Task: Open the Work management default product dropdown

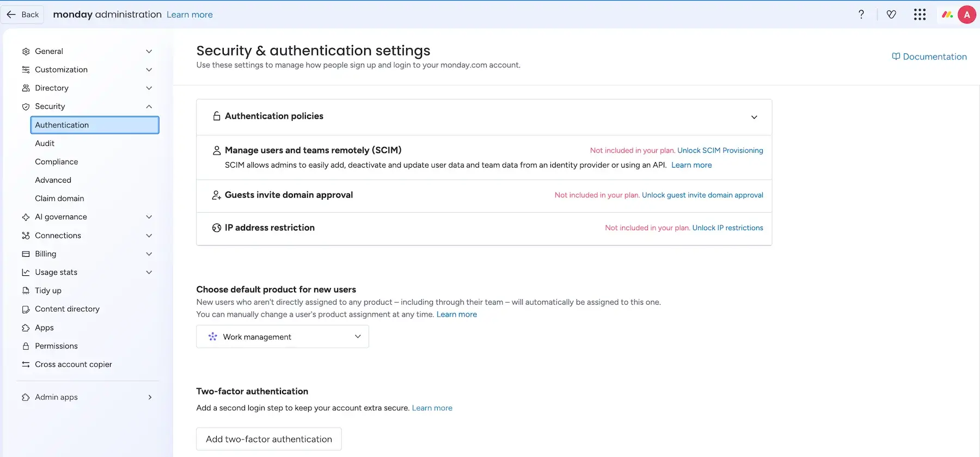Action: (x=283, y=337)
